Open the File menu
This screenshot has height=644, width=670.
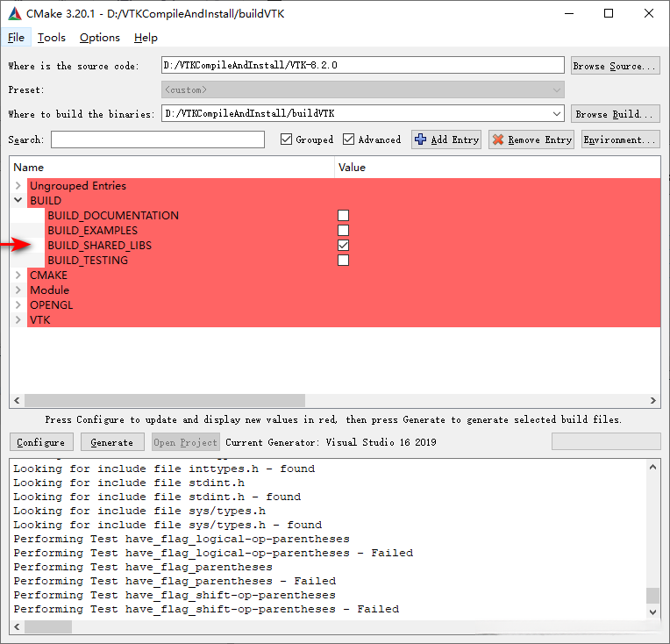[16, 38]
